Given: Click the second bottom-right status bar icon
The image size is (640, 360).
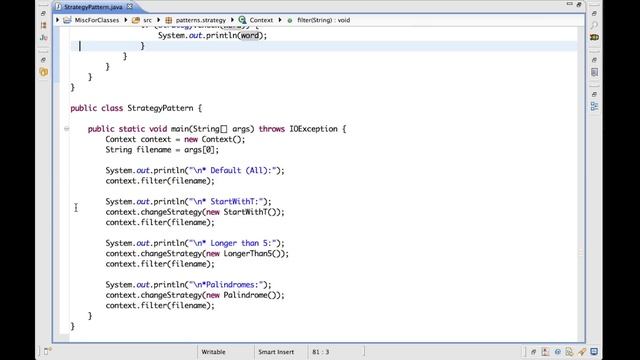Looking at the screenshot, I should point(545,352).
